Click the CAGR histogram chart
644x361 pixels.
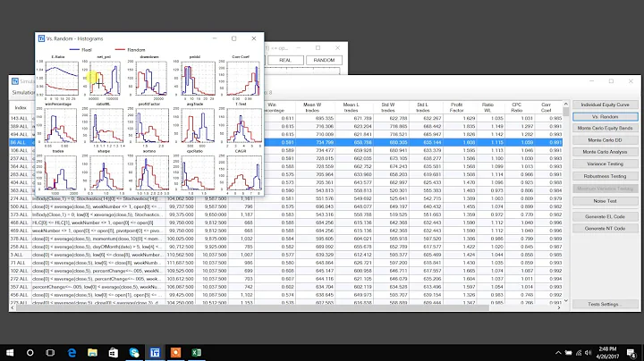244,172
